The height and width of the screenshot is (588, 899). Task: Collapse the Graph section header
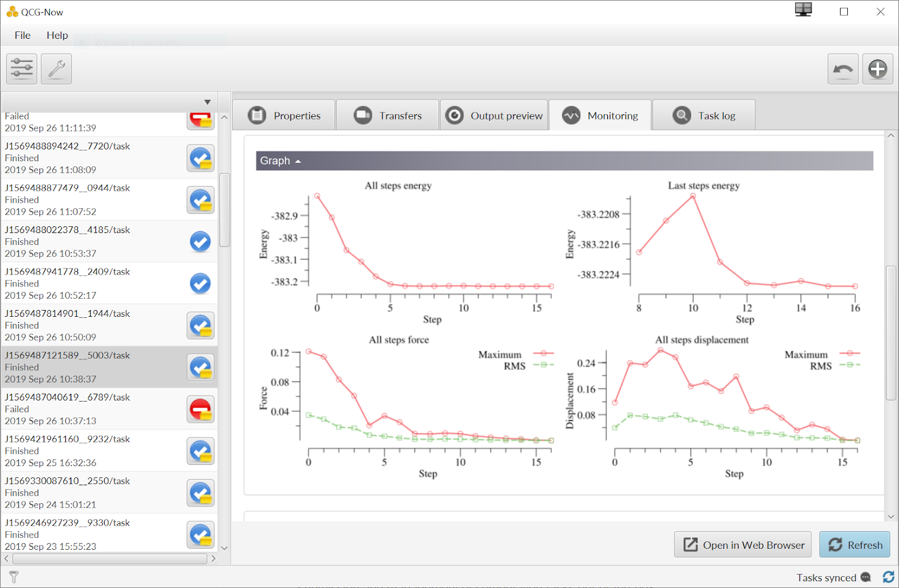click(x=280, y=161)
